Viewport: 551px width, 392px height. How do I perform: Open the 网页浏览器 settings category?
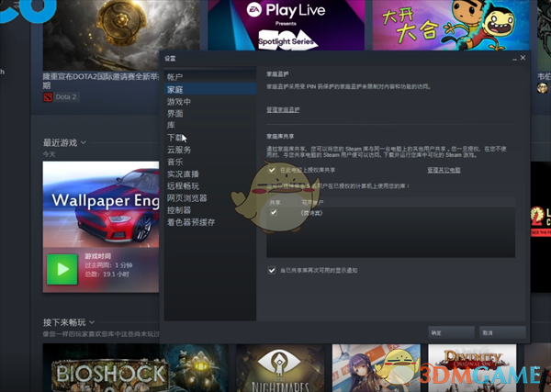pyautogui.click(x=210, y=198)
